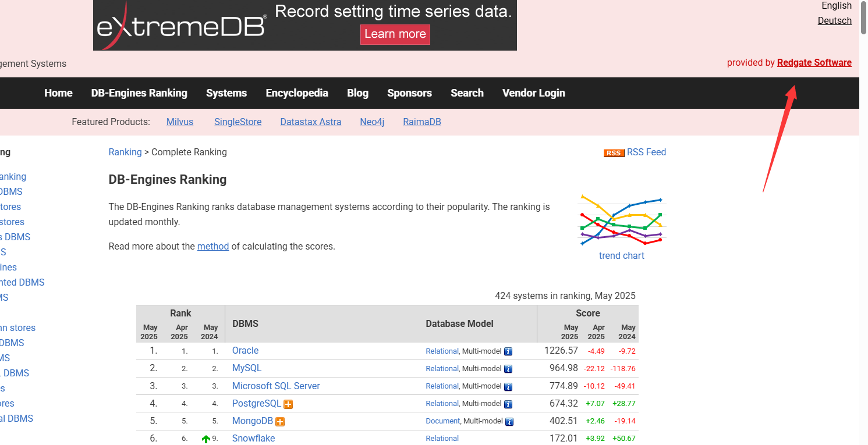Open the MongoDB DBMS link
Image resolution: width=868 pixels, height=445 pixels.
[253, 421]
